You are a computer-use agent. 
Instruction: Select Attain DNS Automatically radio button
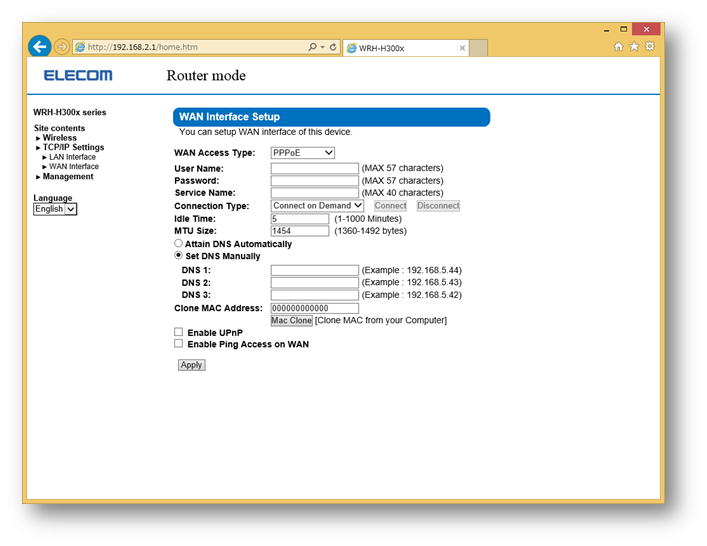[179, 243]
